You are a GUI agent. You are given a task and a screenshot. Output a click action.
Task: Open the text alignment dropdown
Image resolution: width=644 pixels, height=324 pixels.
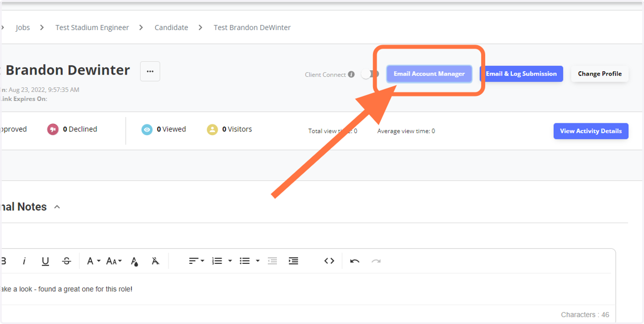tap(196, 261)
